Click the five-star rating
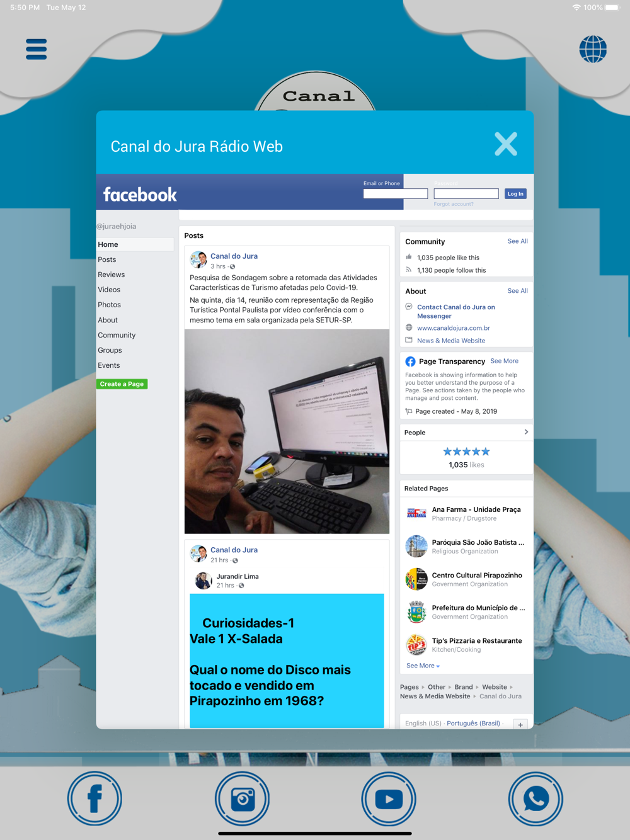 (x=466, y=451)
